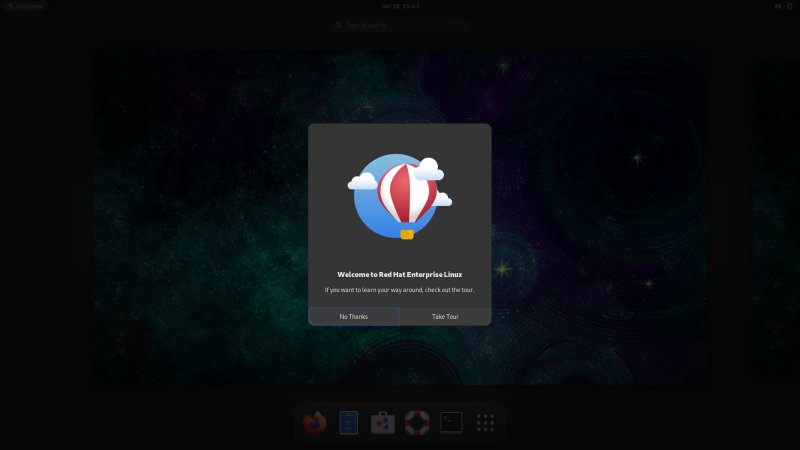Click 'Welcome to Red Hat Enterprise Linux' heading
This screenshot has width=800, height=450.
point(399,274)
